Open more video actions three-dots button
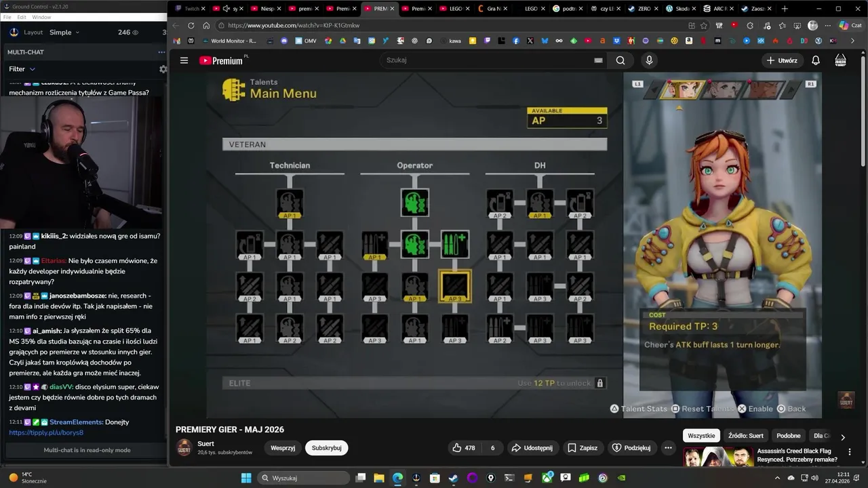Screen dimensions: 868x488 coord(668,448)
